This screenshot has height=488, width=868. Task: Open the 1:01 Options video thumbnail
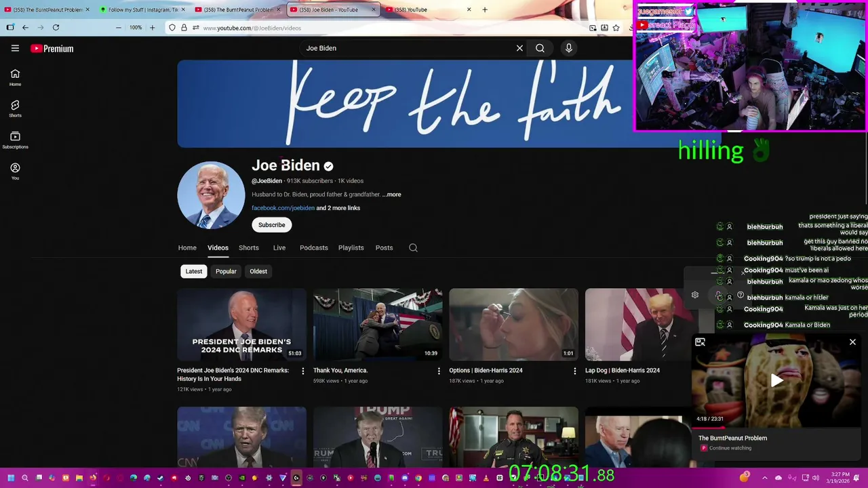(513, 325)
